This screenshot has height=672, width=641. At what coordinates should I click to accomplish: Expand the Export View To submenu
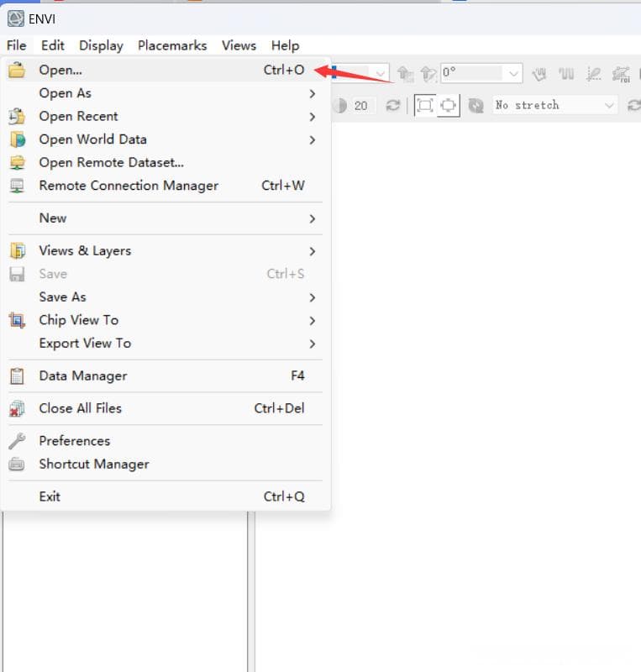(165, 344)
